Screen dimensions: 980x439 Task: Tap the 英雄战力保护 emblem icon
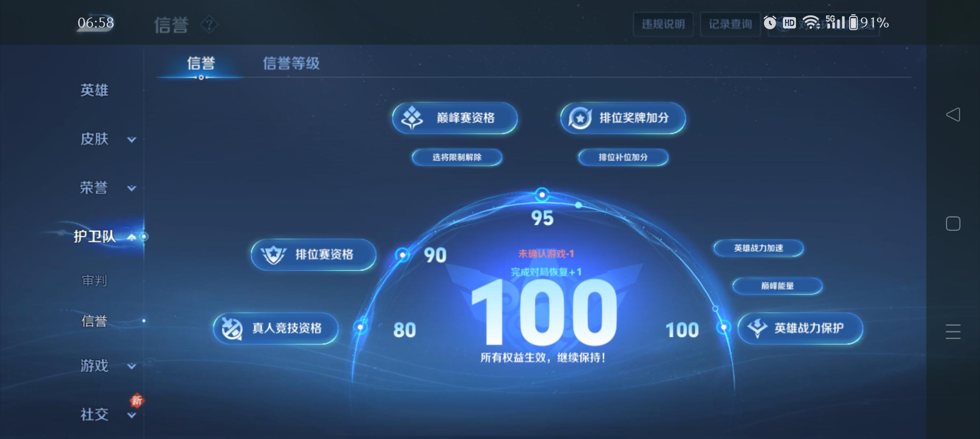[x=757, y=328]
